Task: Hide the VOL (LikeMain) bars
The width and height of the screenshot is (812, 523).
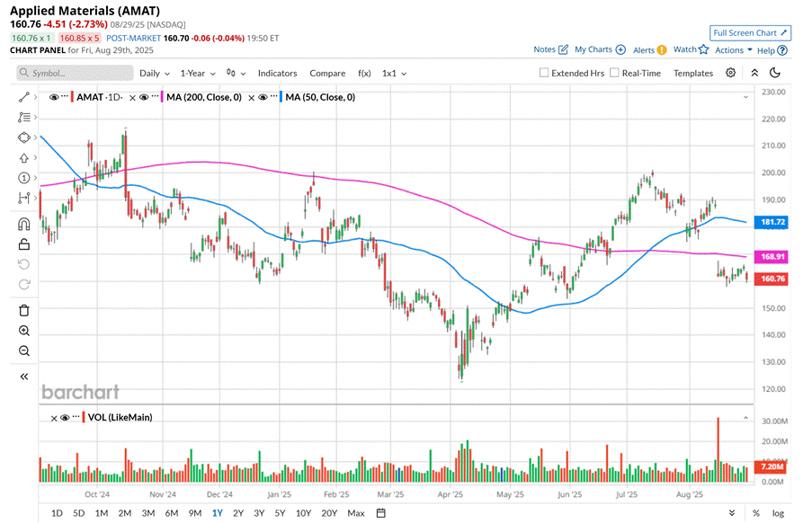Action: coord(65,418)
